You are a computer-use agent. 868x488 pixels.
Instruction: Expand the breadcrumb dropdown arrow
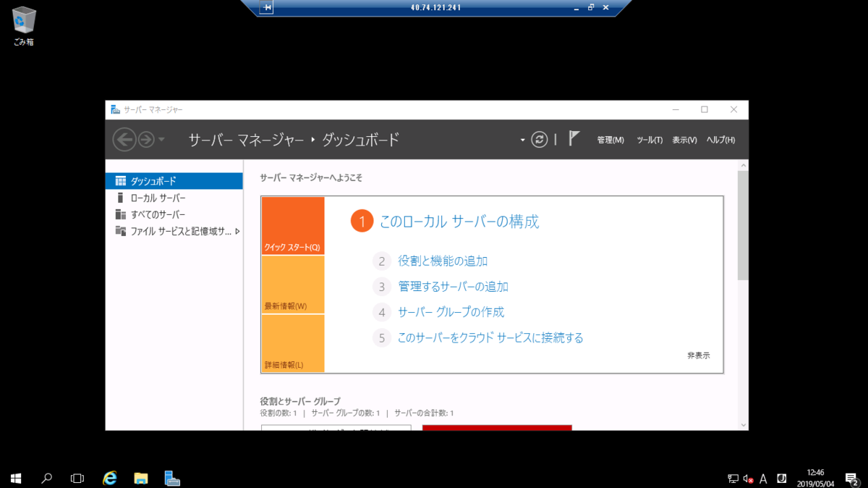tap(522, 139)
